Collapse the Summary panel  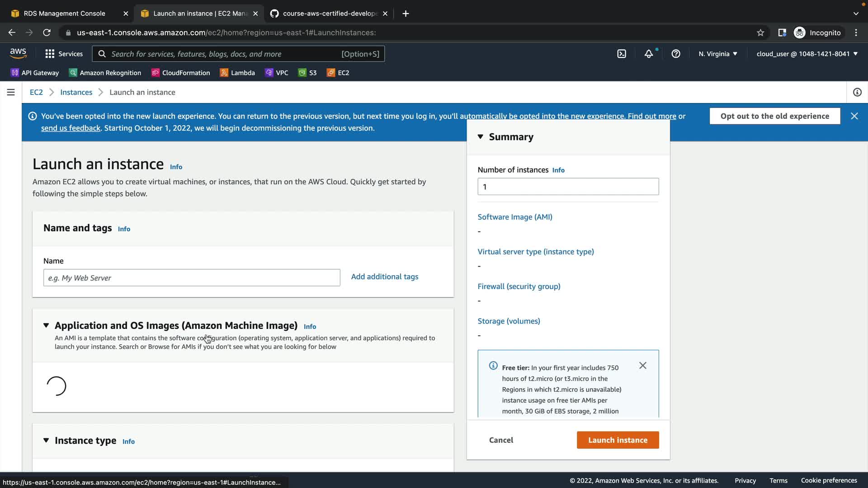click(x=480, y=137)
